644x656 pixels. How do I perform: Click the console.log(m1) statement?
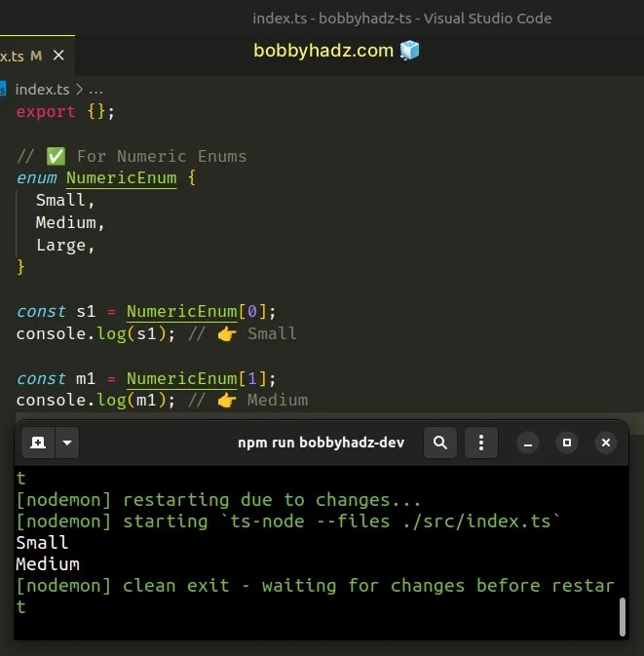pyautogui.click(x=95, y=401)
